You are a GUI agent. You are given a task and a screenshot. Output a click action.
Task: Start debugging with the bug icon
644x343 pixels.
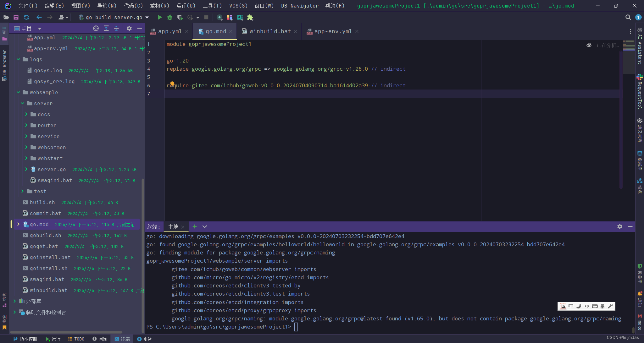(x=170, y=17)
